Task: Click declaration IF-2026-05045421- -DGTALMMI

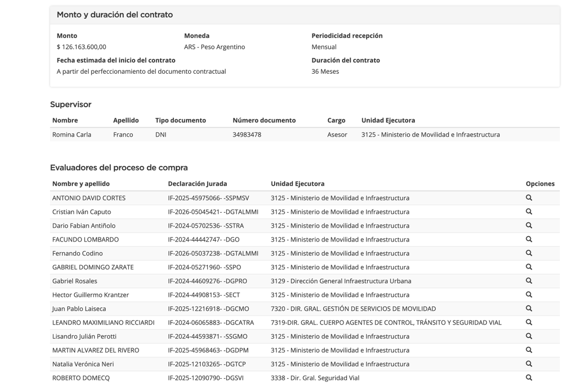Action: click(x=213, y=212)
